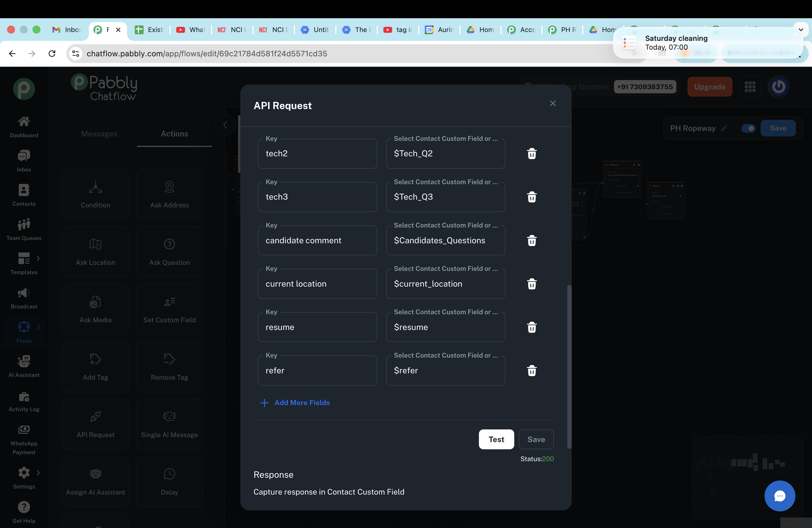812x528 pixels.
Task: Open Get Help in sidebar
Action: tap(24, 512)
